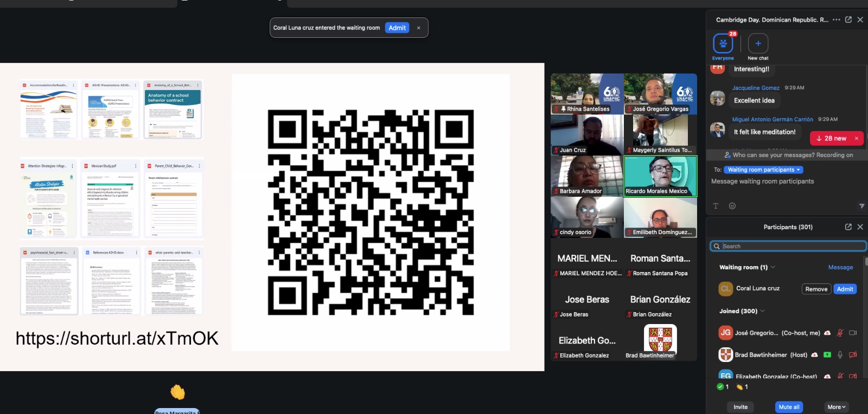This screenshot has height=414, width=868.
Task: Toggle José Gregorio's video camera
Action: [853, 333]
